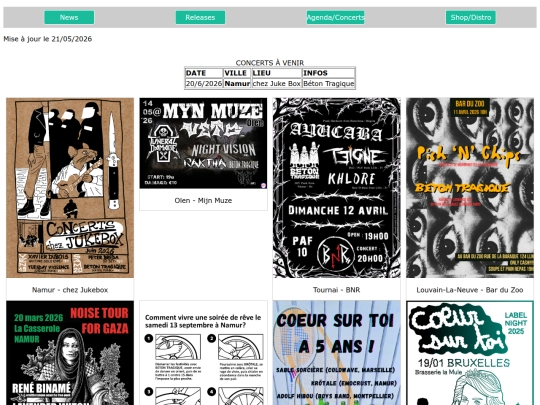
Task: View the 13 septembre Namur instructions flyer
Action: [203, 353]
